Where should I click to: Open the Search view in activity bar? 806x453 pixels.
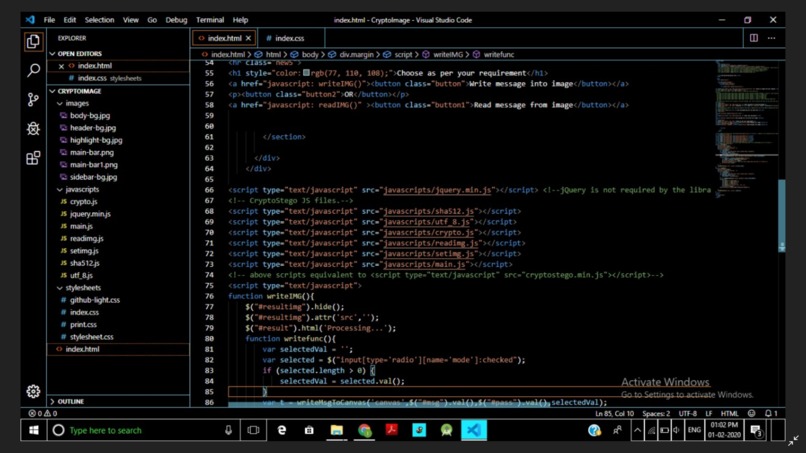pyautogui.click(x=33, y=70)
